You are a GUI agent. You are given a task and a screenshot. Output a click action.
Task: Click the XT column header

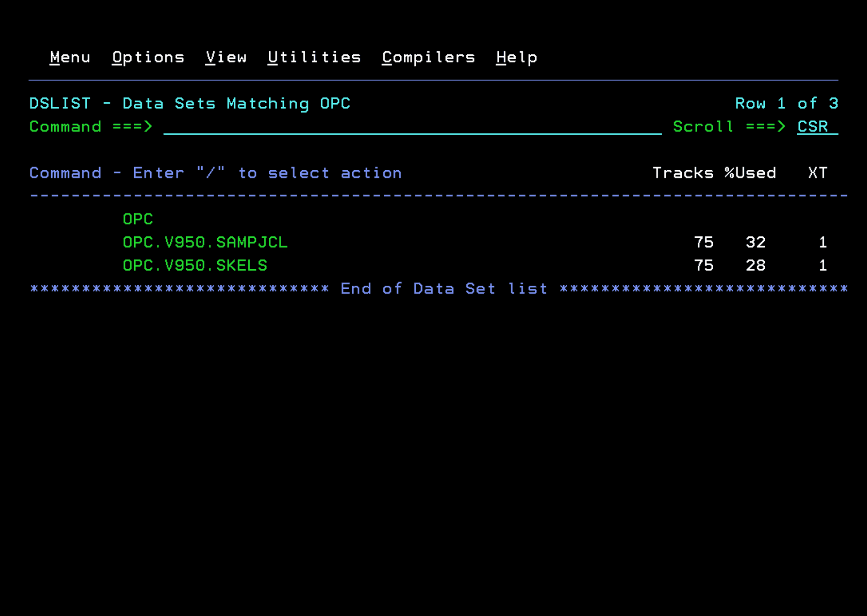(817, 173)
